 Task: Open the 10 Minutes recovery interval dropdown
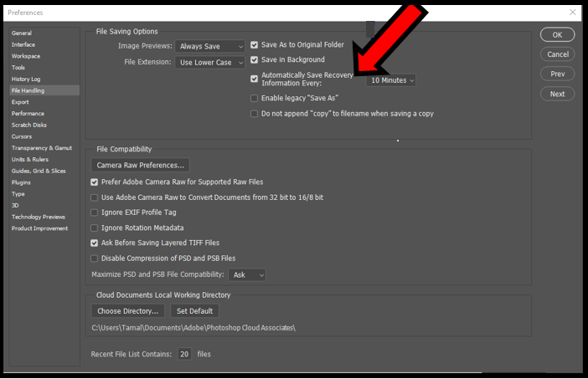(x=391, y=80)
